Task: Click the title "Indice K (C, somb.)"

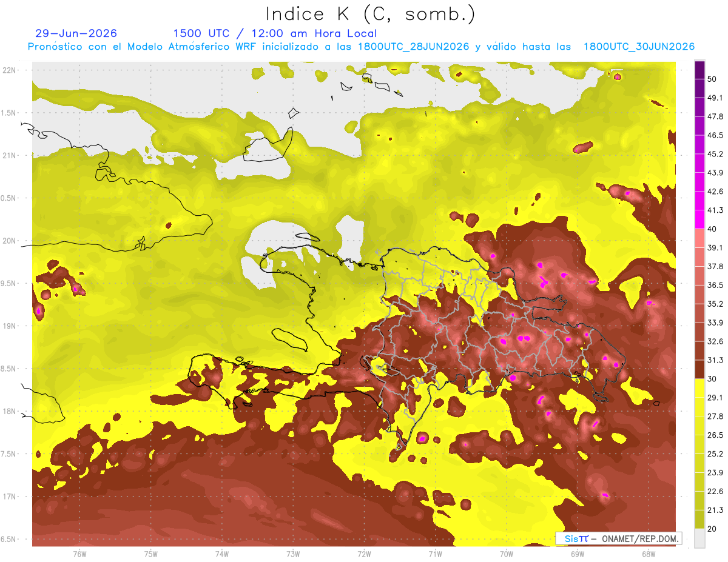Action: [x=371, y=14]
